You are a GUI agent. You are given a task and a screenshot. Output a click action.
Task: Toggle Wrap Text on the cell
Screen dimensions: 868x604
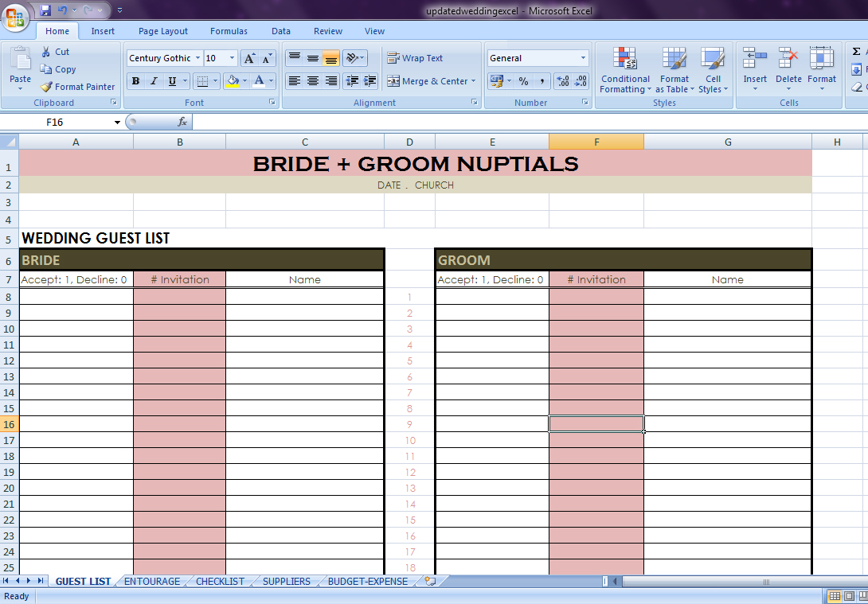point(415,58)
